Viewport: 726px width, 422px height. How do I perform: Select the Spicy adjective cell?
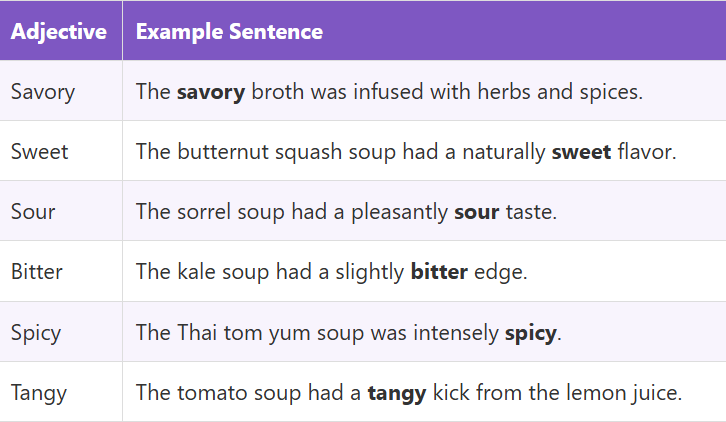37,332
